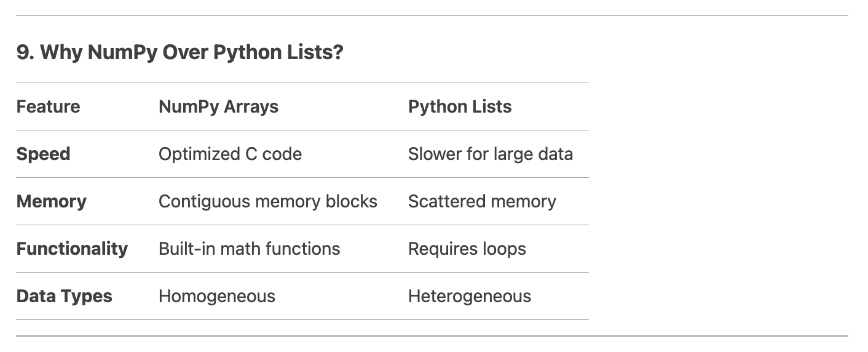The width and height of the screenshot is (868, 352).
Task: Click the section number "9." in heading
Action: point(25,52)
